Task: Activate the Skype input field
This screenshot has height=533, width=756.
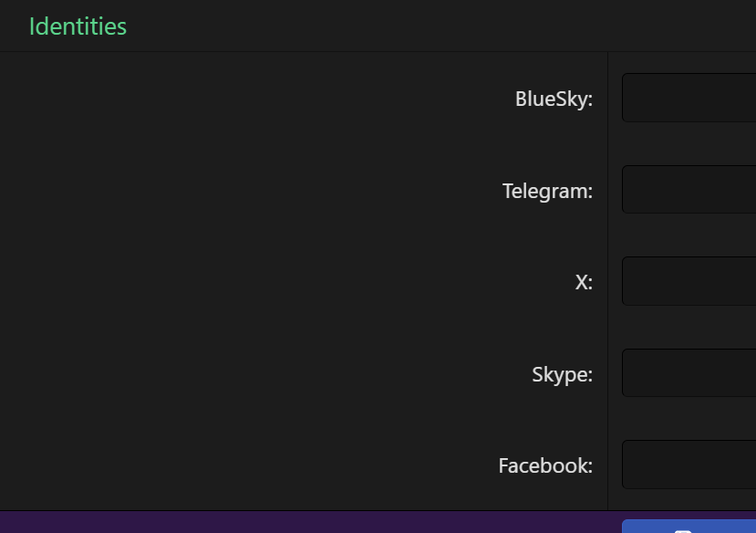Action: (x=689, y=372)
